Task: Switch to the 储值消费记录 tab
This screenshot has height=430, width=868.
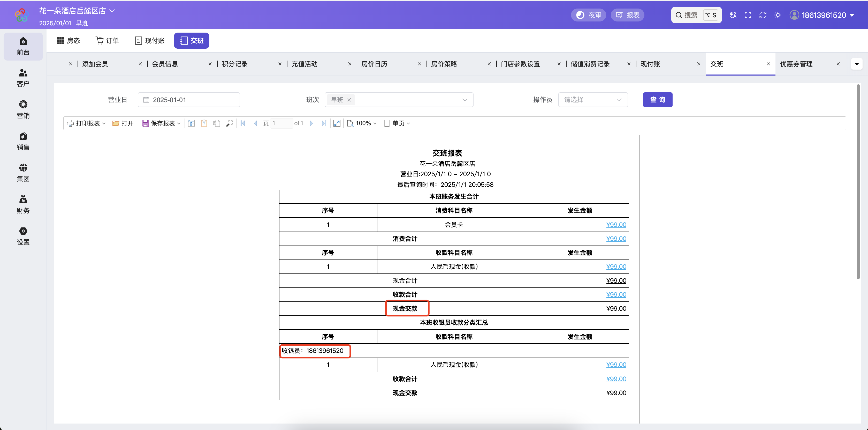Action: (x=590, y=64)
